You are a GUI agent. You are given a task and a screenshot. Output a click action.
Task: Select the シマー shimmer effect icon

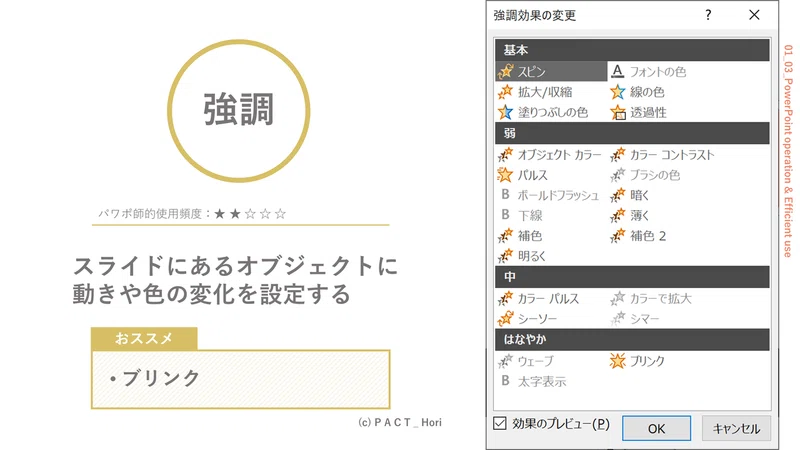point(617,318)
